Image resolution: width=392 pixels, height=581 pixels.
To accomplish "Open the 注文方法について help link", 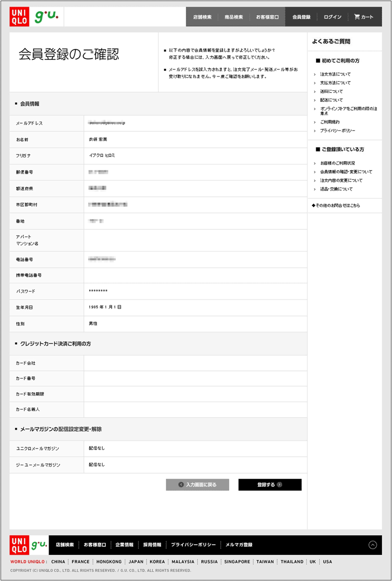I will [335, 74].
